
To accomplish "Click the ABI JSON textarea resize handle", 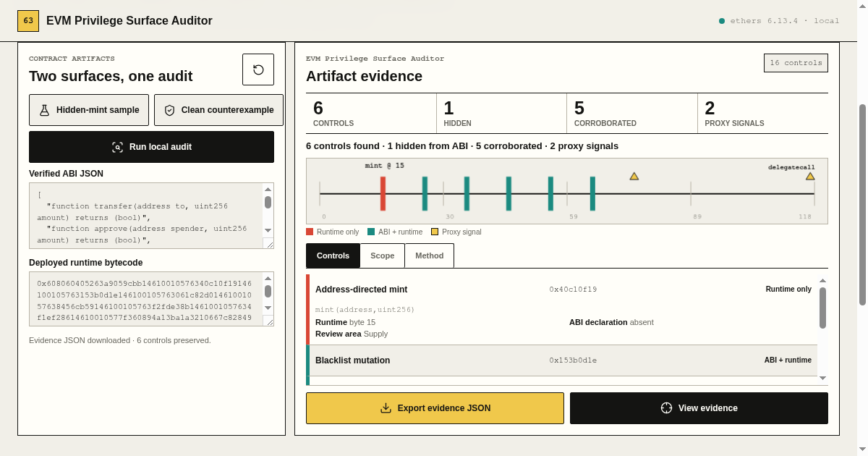I will (268, 243).
